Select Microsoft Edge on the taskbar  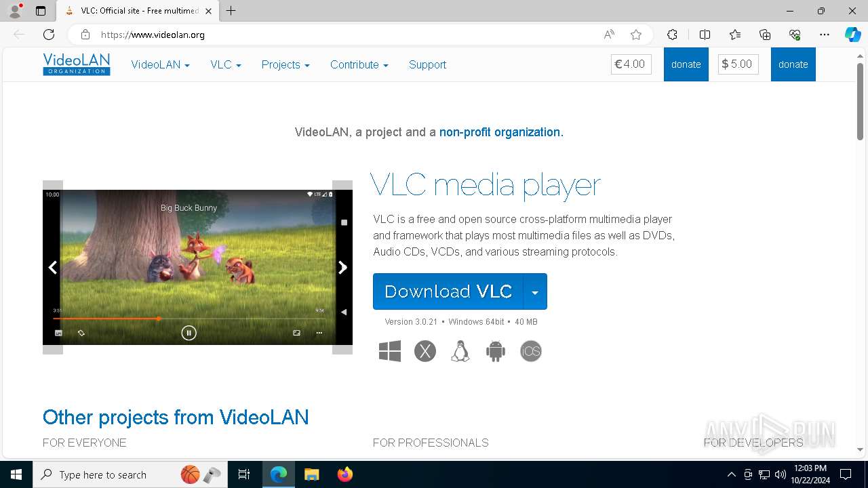[x=279, y=474]
